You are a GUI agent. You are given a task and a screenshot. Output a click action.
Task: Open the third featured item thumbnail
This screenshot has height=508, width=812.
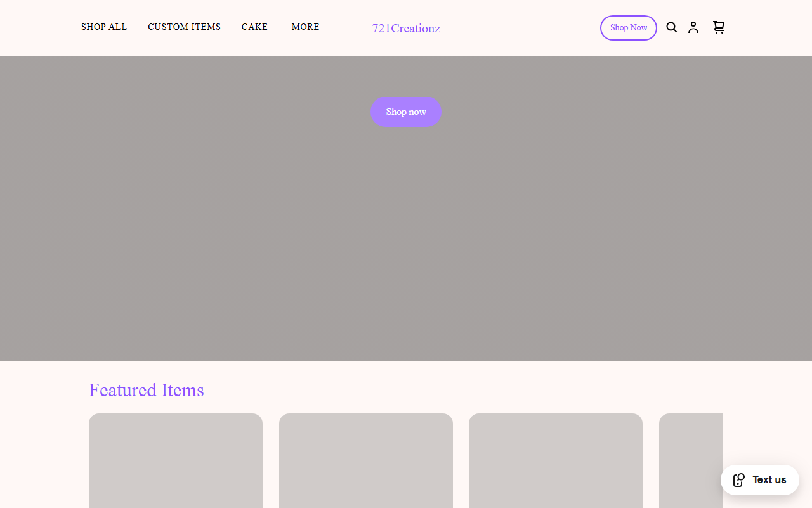coord(556,461)
